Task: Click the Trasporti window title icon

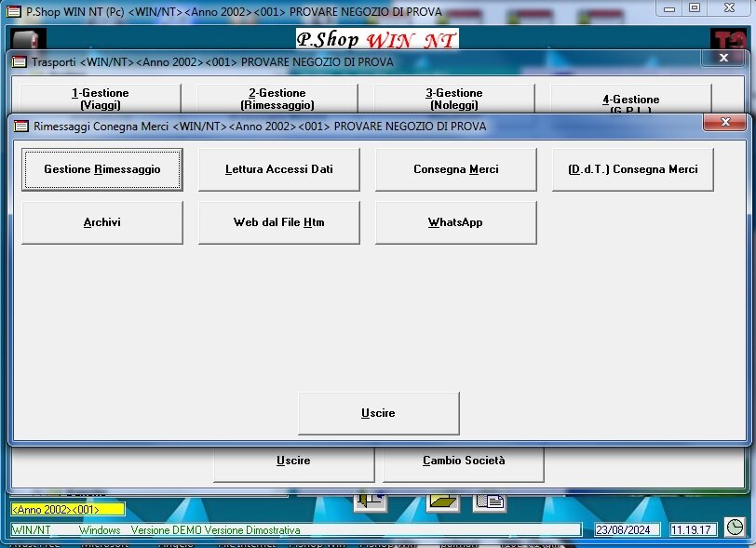Action: pos(19,61)
